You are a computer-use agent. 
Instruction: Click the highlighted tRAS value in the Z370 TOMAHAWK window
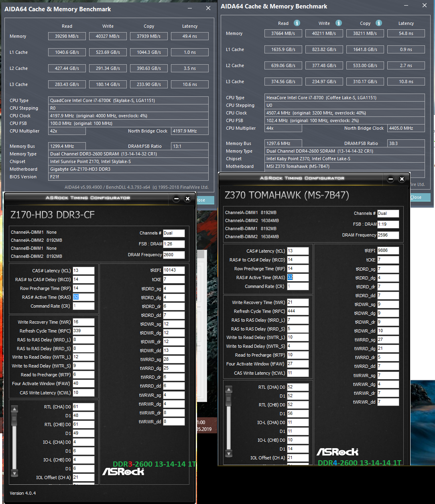tap(290, 278)
